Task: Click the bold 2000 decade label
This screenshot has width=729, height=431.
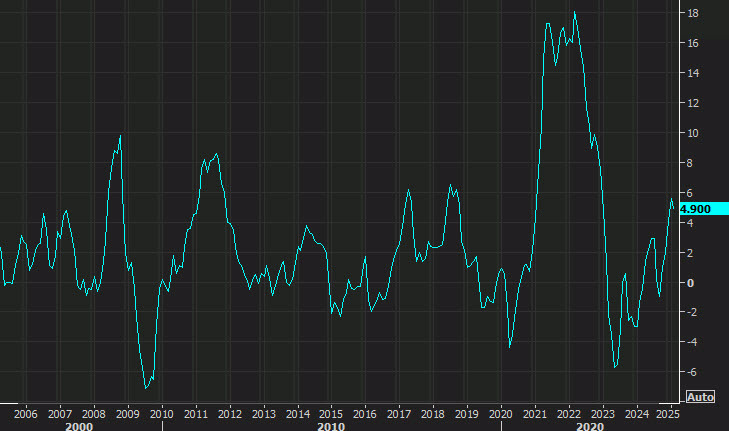Action: [x=79, y=426]
